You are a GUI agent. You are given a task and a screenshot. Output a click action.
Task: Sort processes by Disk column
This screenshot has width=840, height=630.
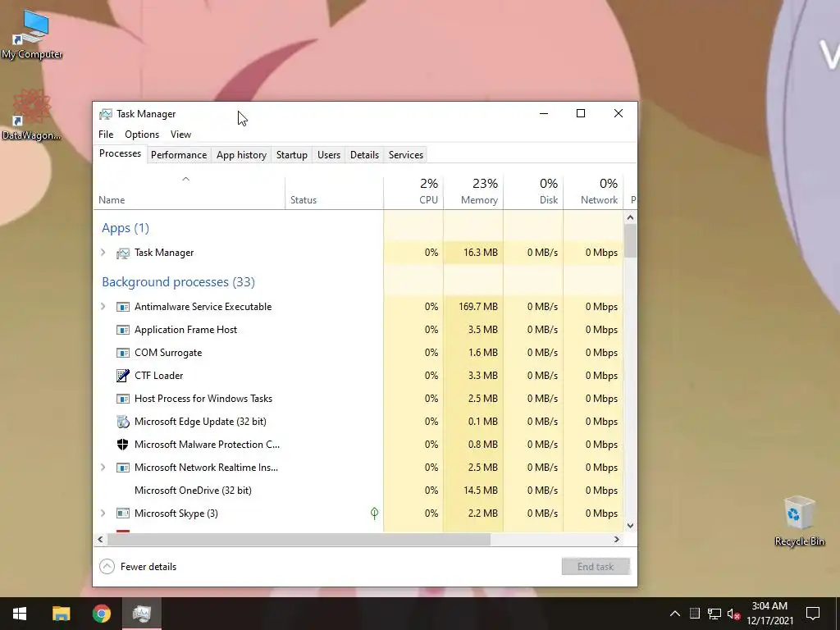pos(533,193)
